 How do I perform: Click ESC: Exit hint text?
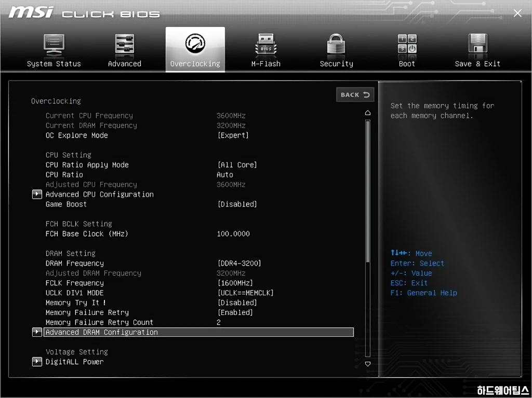(x=409, y=283)
